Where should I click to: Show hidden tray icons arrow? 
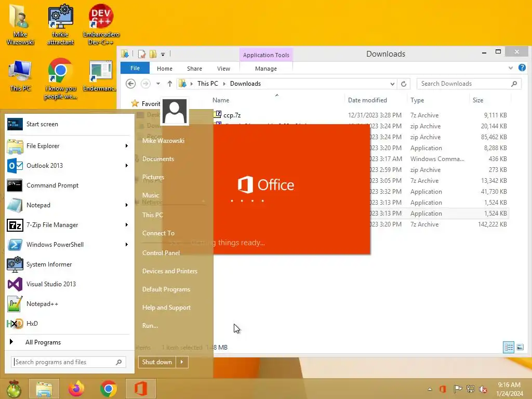430,389
